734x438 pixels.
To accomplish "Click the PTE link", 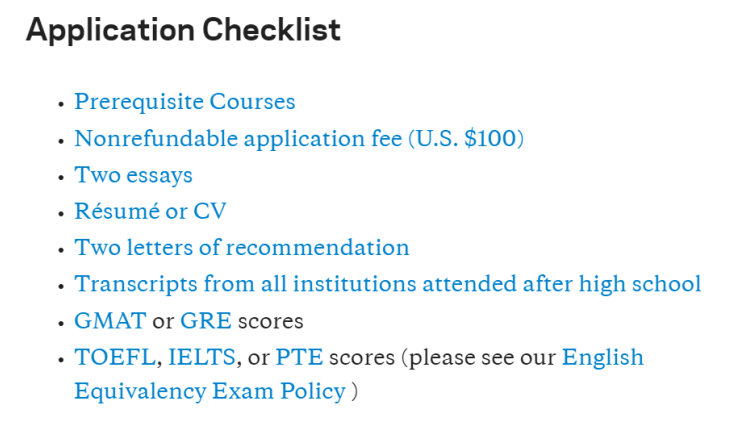I will pos(299,357).
